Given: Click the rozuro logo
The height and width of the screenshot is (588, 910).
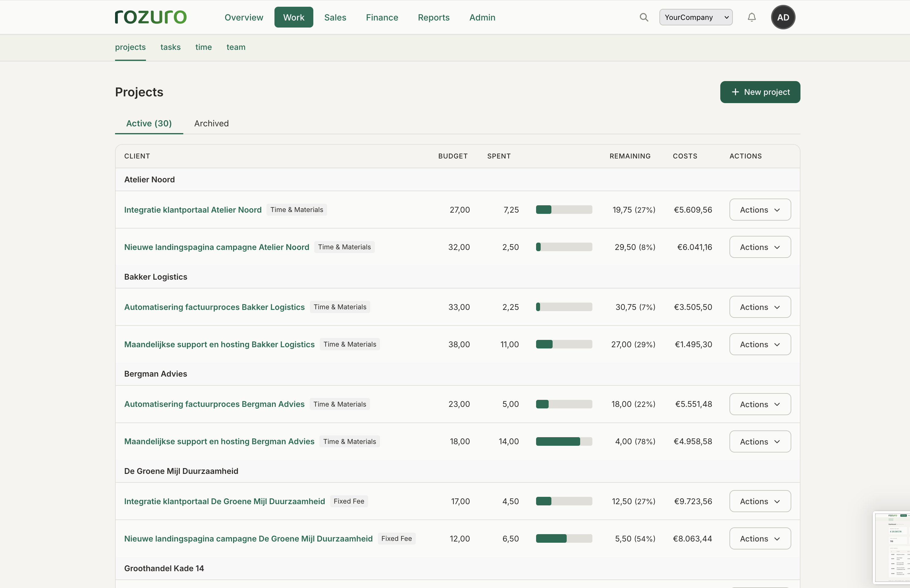Looking at the screenshot, I should coord(151,17).
